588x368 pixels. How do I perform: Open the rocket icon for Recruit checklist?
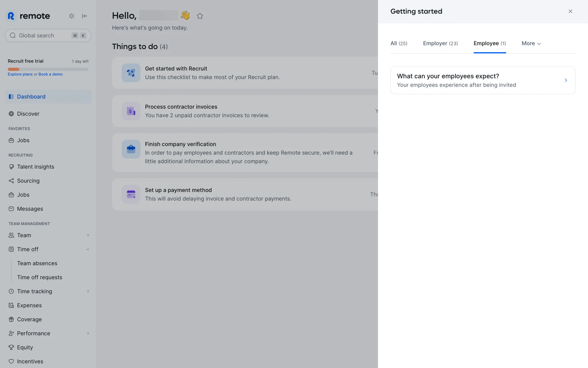coord(131,73)
